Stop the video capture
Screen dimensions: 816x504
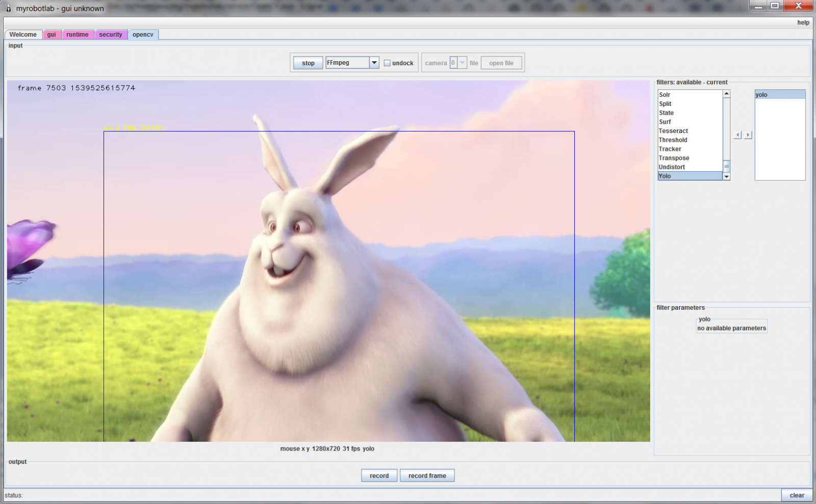[308, 63]
